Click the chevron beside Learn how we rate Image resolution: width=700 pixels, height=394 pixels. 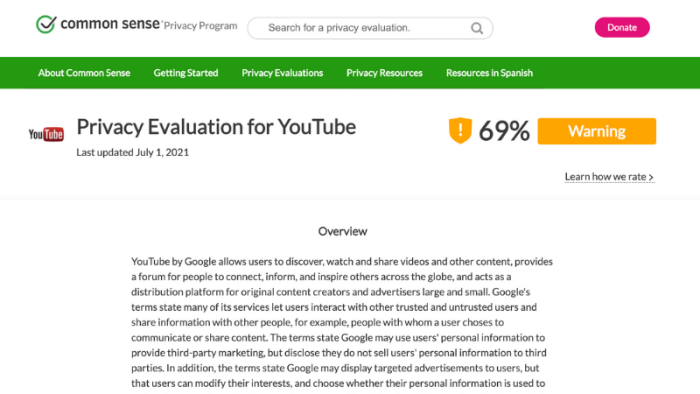tap(651, 177)
